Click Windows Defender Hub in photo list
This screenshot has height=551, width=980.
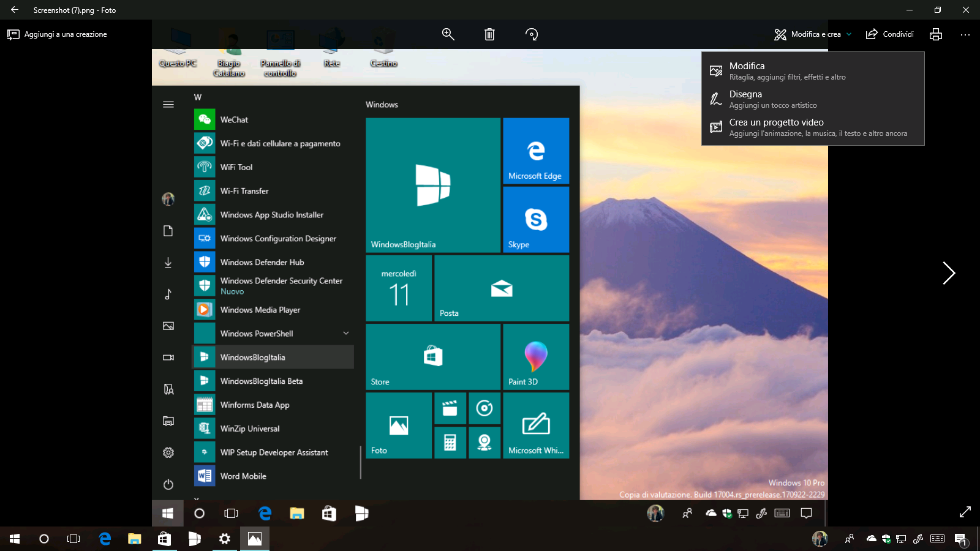(273, 262)
